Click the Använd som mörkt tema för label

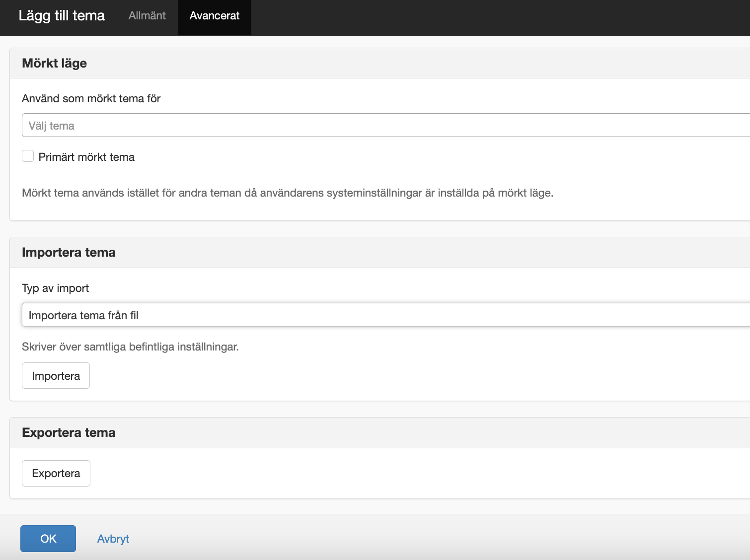(91, 98)
